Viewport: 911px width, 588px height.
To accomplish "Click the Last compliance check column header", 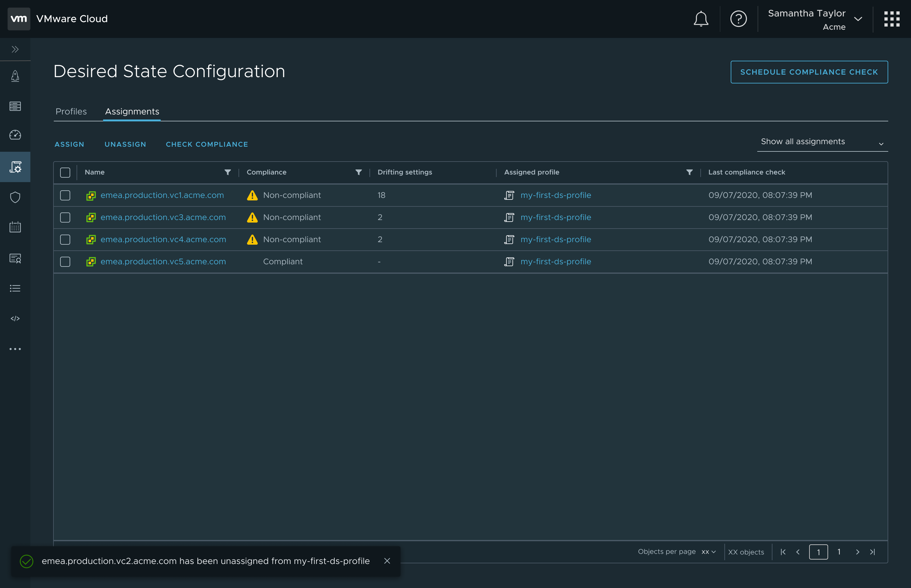I will [747, 172].
